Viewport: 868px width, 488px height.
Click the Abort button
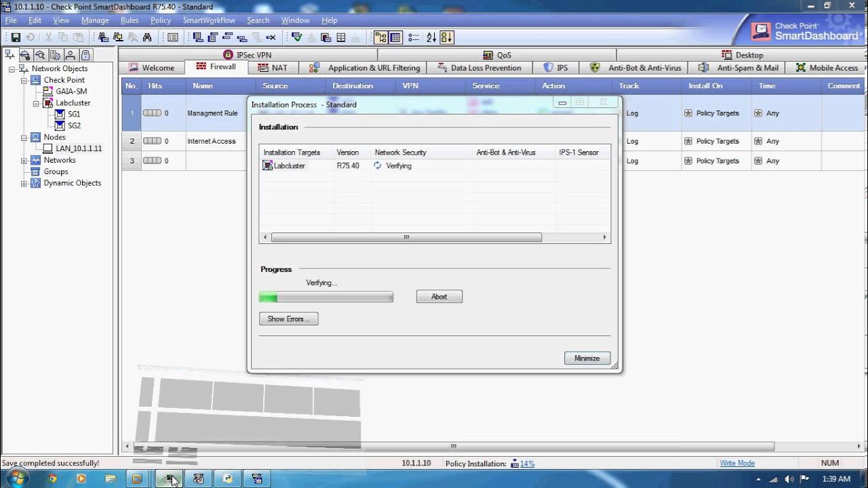point(439,297)
